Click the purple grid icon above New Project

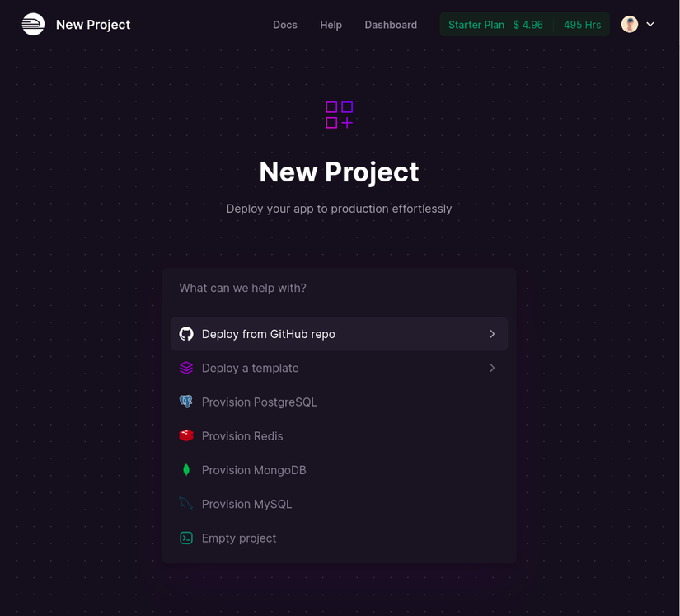[x=339, y=115]
